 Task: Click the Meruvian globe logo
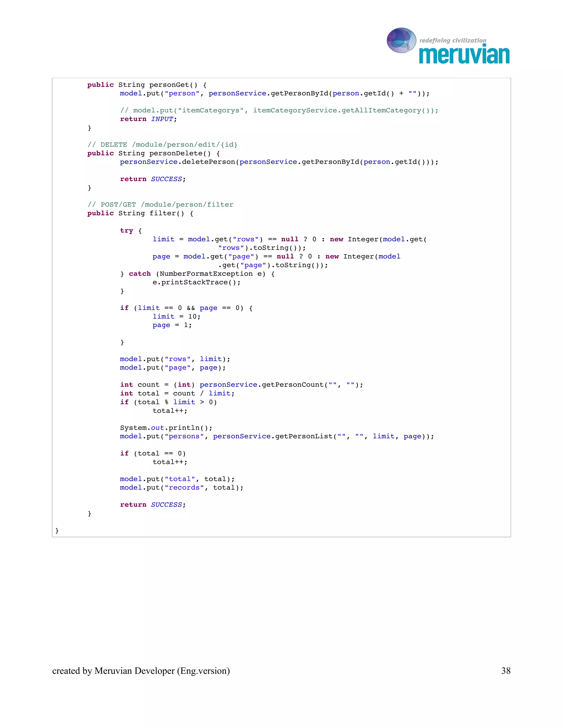(401, 40)
